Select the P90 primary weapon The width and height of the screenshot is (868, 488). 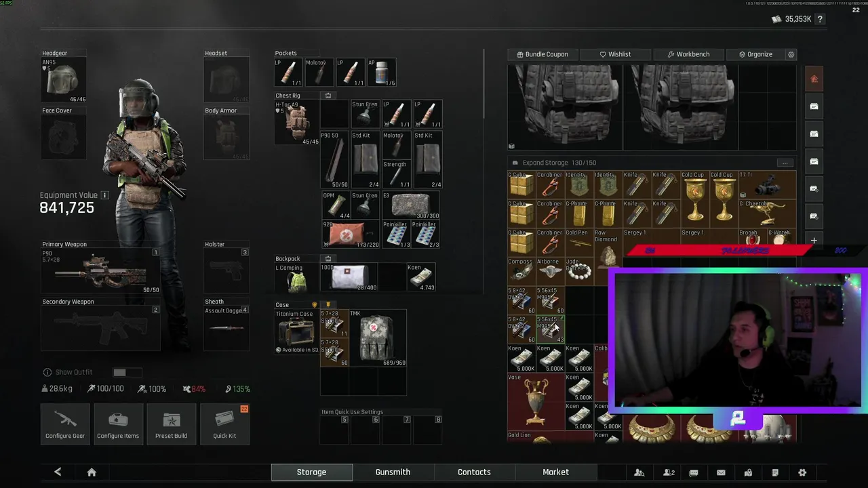pyautogui.click(x=100, y=271)
